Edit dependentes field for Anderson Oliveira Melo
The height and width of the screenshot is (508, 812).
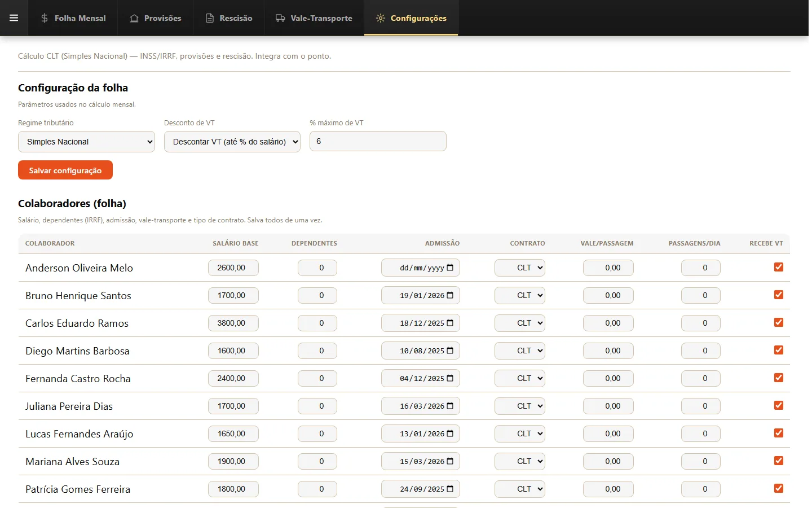[x=317, y=268]
